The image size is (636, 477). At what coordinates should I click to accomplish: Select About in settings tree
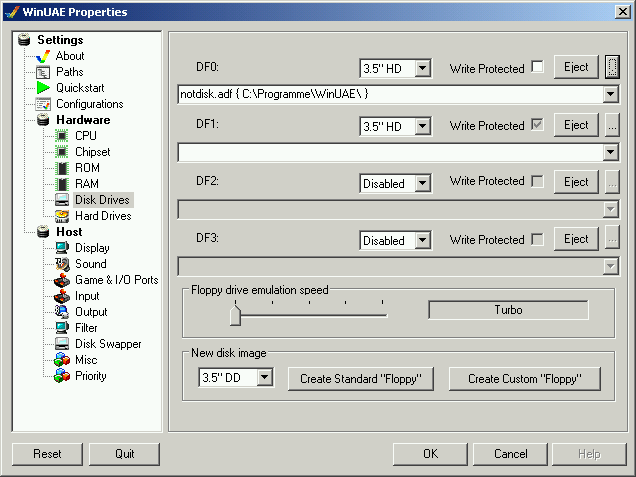coord(70,56)
